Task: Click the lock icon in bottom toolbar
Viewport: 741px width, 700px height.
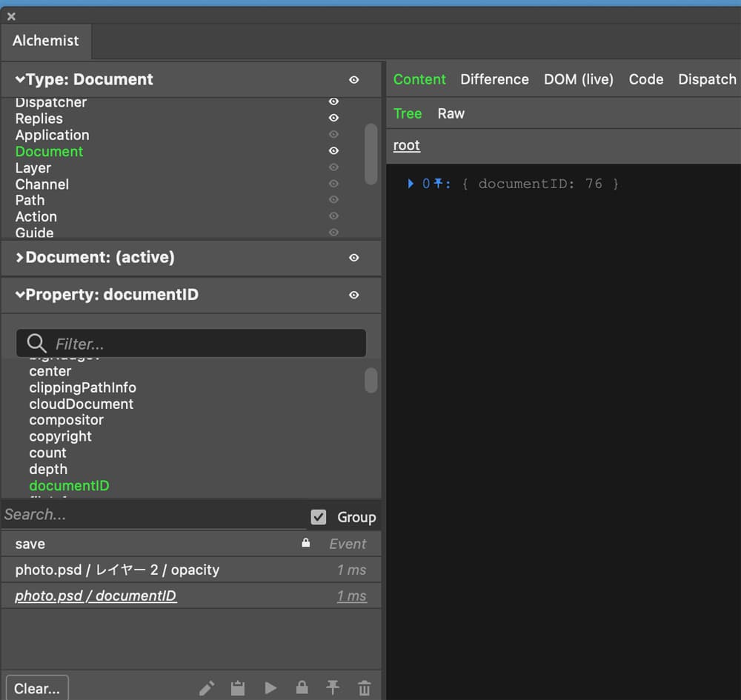Action: (x=302, y=688)
